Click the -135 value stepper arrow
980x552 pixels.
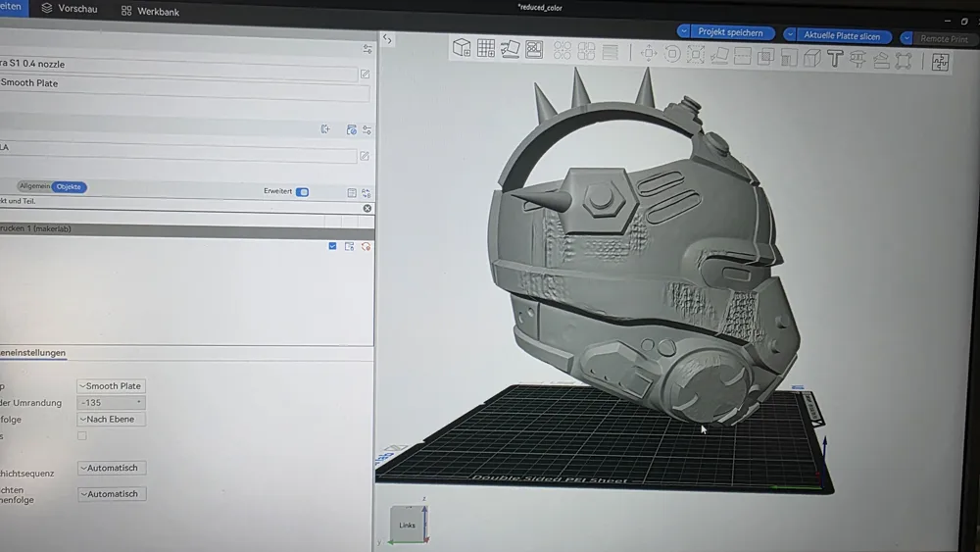[139, 403]
